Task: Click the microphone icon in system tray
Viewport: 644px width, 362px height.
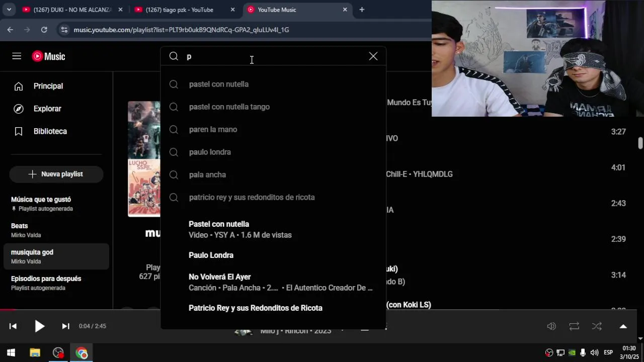Action: click(583, 353)
